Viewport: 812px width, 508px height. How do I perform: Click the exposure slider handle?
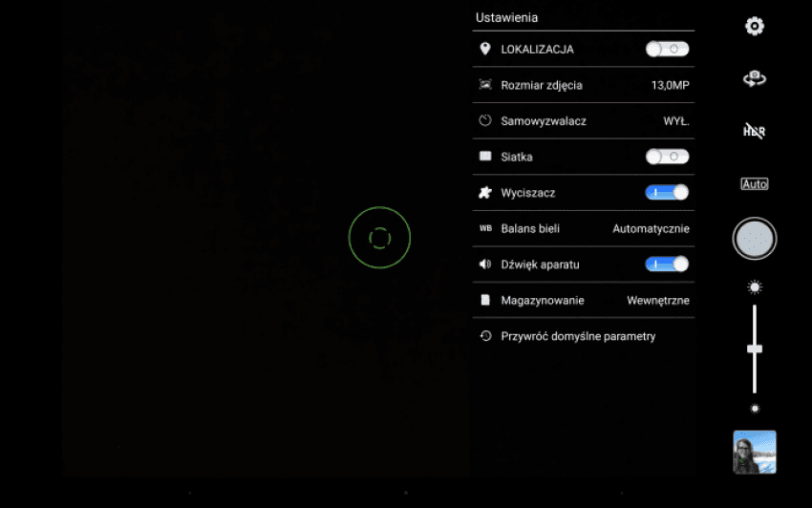[x=755, y=349]
